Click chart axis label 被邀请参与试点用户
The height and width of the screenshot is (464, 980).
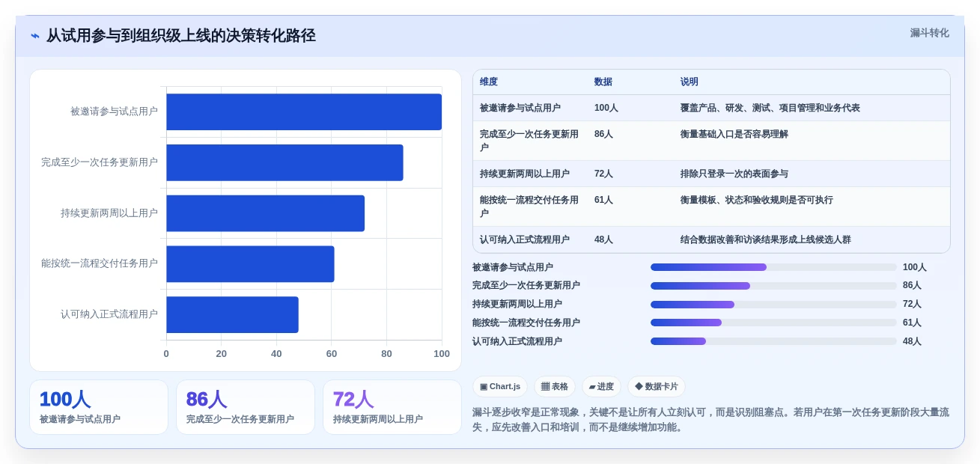point(114,112)
